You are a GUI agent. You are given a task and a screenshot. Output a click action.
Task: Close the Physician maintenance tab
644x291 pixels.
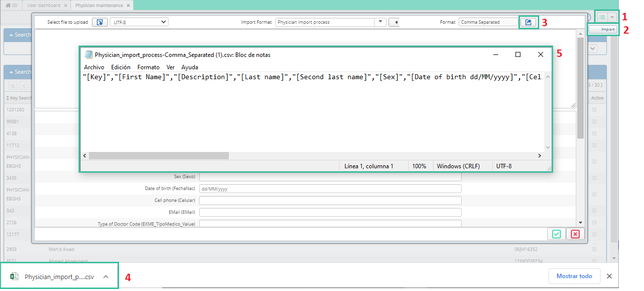[x=129, y=5]
